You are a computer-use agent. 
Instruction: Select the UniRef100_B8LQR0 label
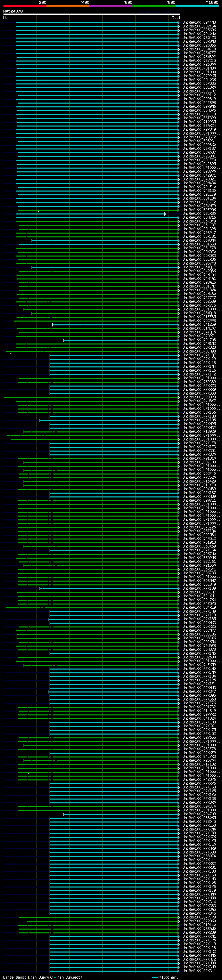point(199,88)
